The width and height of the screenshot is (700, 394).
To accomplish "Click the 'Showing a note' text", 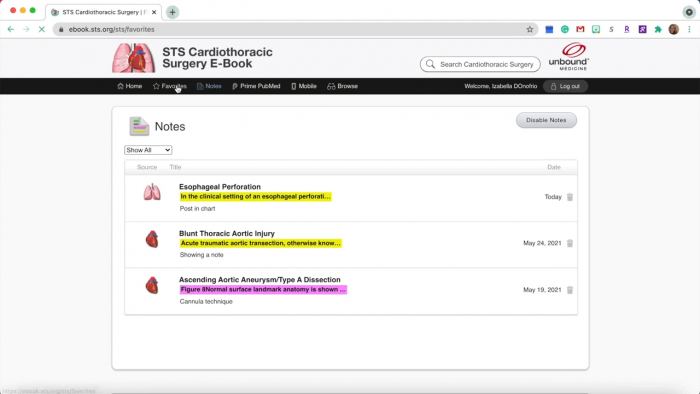I will click(201, 255).
